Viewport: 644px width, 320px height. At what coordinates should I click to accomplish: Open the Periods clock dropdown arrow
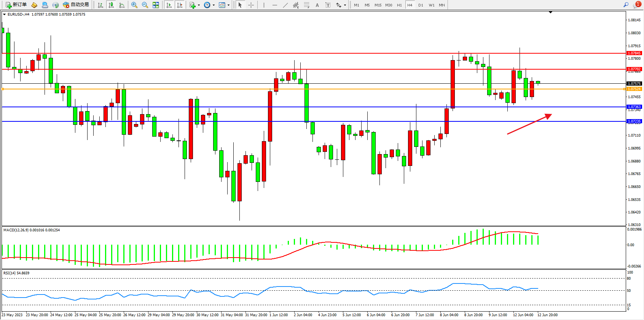(214, 5)
